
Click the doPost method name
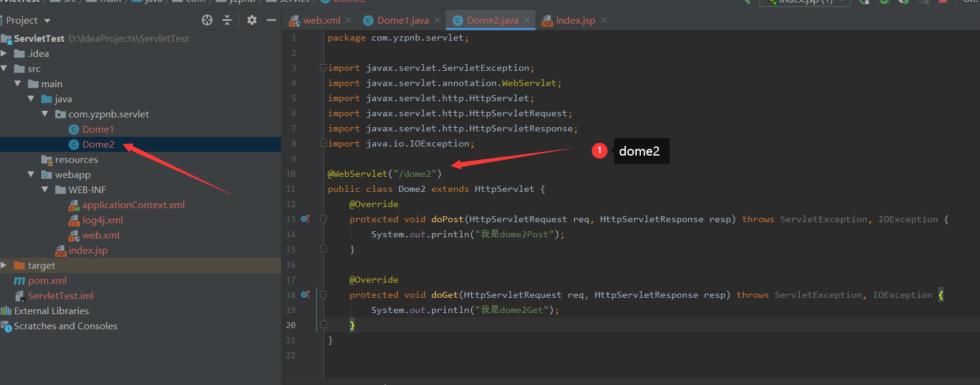point(448,219)
